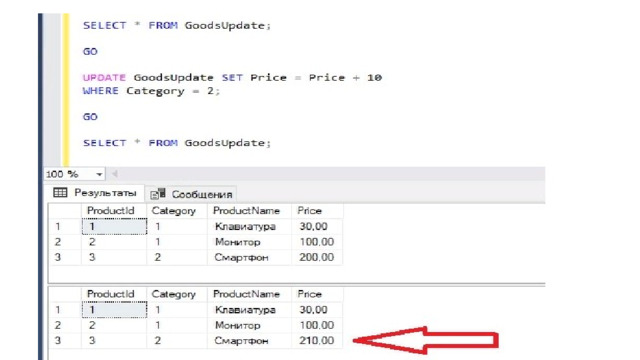Click last SELECT * FROM GoodsUpdate line
Viewport: 640px width, 360px height.
tap(177, 143)
